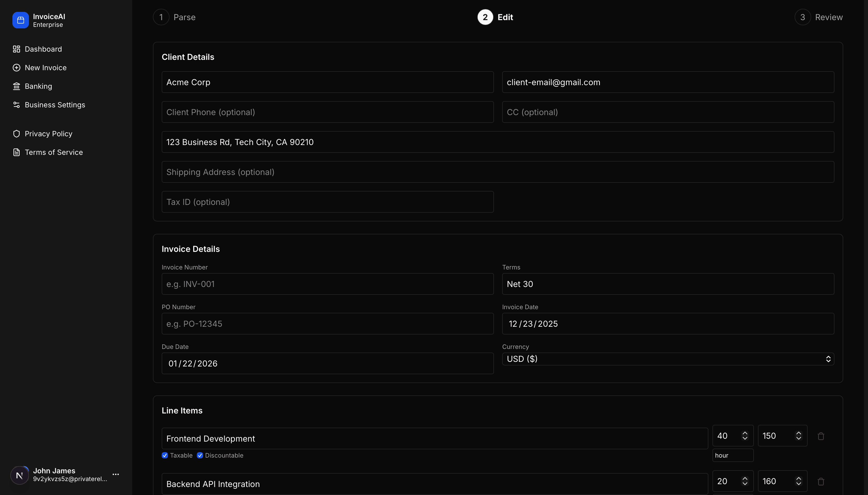Open the Privacy Policy link
868x495 pixels.
pos(48,134)
